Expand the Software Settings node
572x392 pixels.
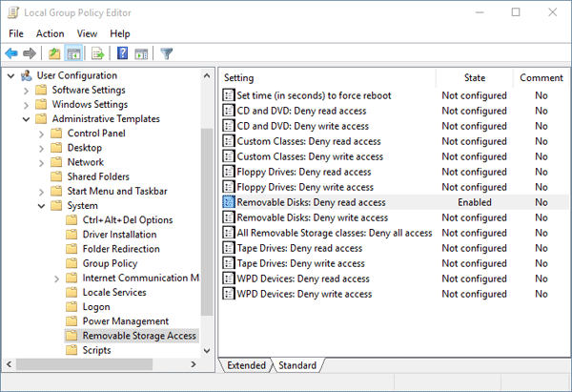pyautogui.click(x=25, y=90)
